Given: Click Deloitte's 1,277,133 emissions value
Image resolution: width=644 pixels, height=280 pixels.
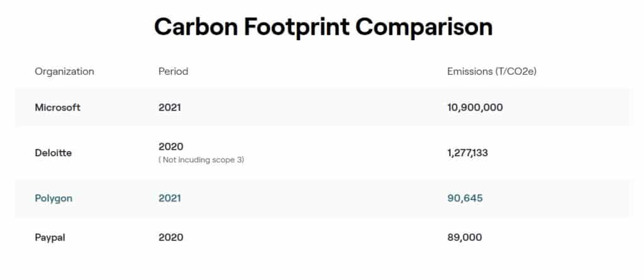Looking at the screenshot, I should [467, 153].
